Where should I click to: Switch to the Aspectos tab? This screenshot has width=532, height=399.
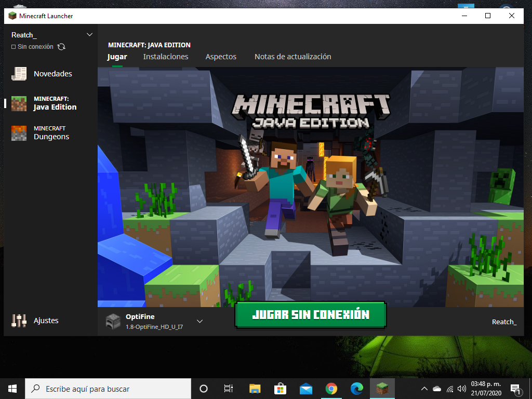coord(221,57)
